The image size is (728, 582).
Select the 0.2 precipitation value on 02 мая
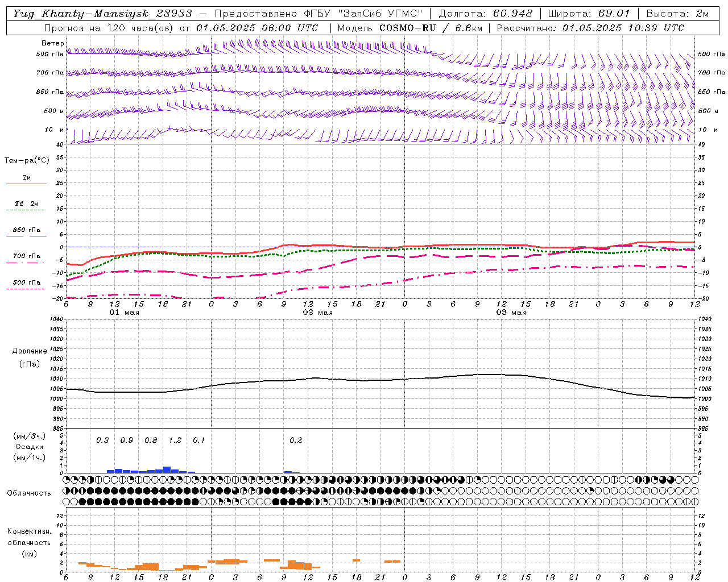pos(296,440)
